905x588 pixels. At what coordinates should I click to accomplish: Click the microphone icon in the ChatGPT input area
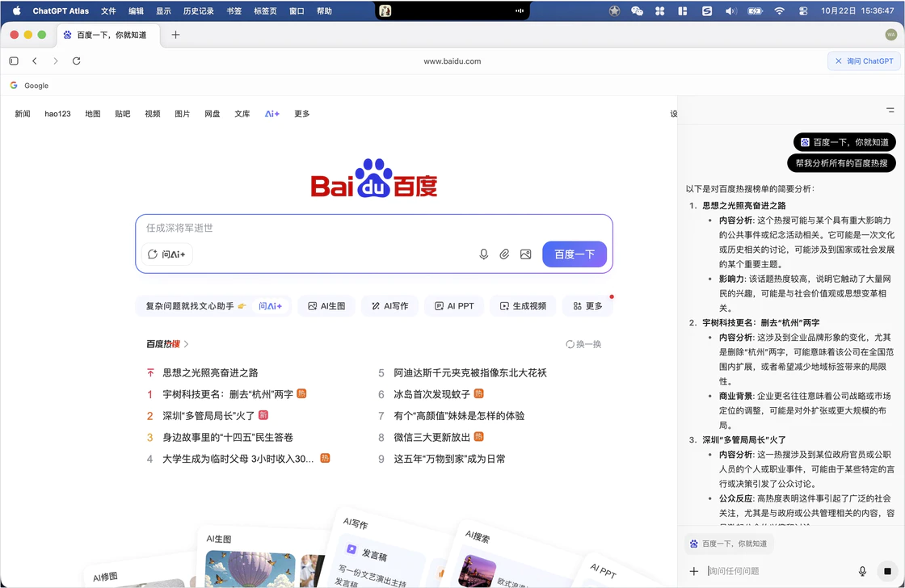[x=862, y=571]
